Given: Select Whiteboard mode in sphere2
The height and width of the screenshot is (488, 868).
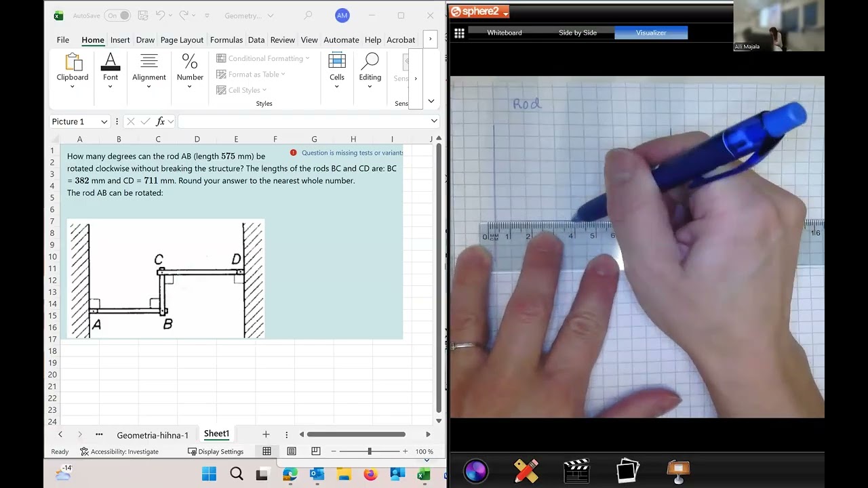Looking at the screenshot, I should (505, 33).
